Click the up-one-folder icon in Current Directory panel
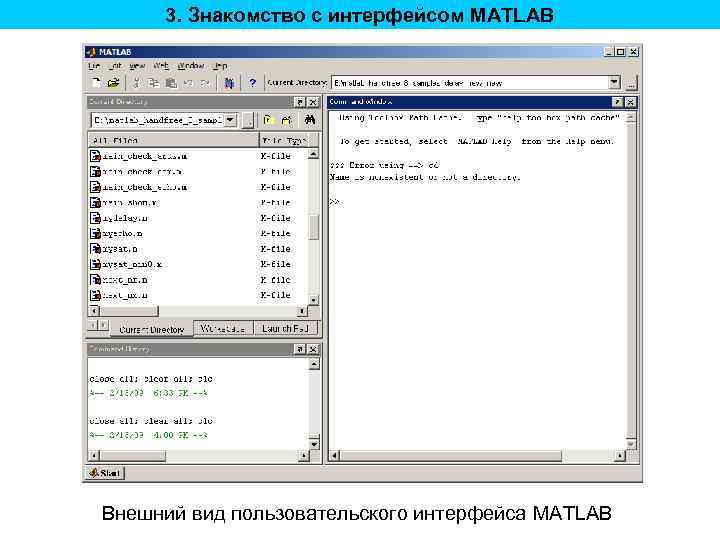Screen dimensions: 720x540 (268, 120)
